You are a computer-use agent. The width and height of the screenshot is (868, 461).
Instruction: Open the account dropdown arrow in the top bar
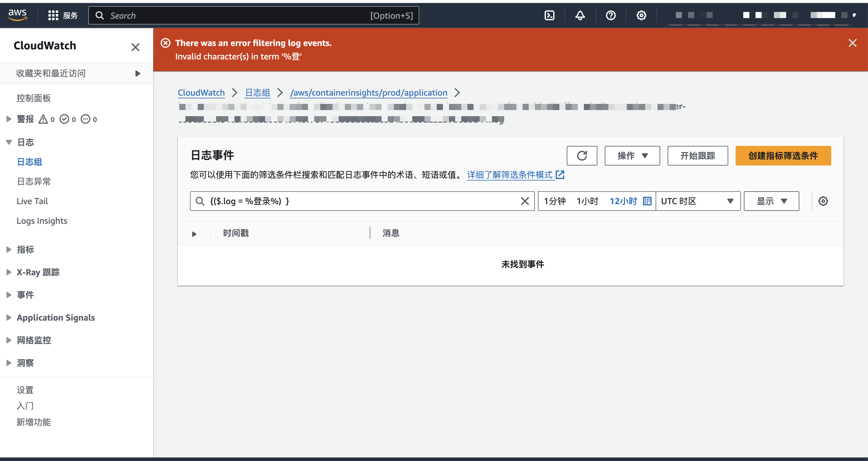854,16
